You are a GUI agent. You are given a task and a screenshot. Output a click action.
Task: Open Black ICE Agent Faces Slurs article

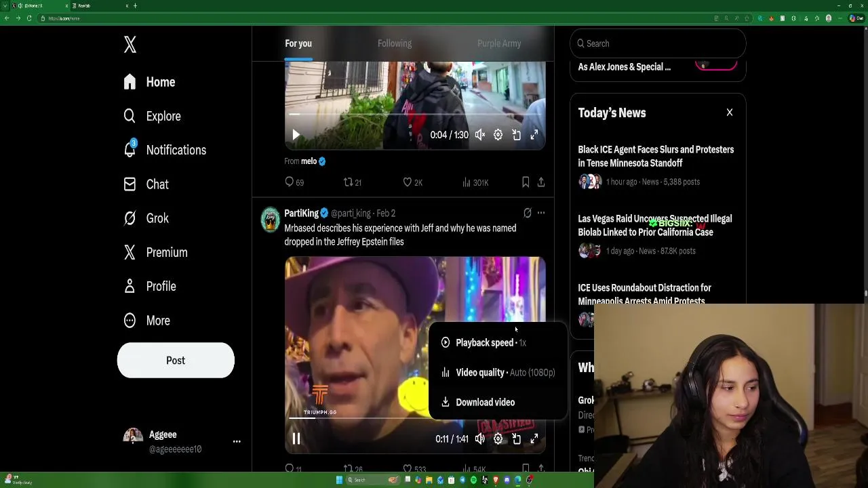coord(656,157)
